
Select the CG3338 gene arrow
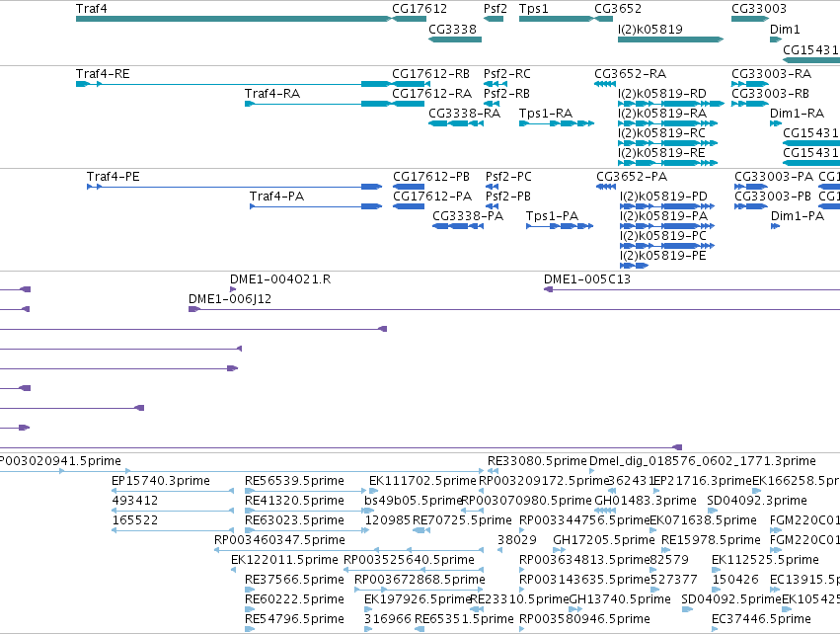455,40
